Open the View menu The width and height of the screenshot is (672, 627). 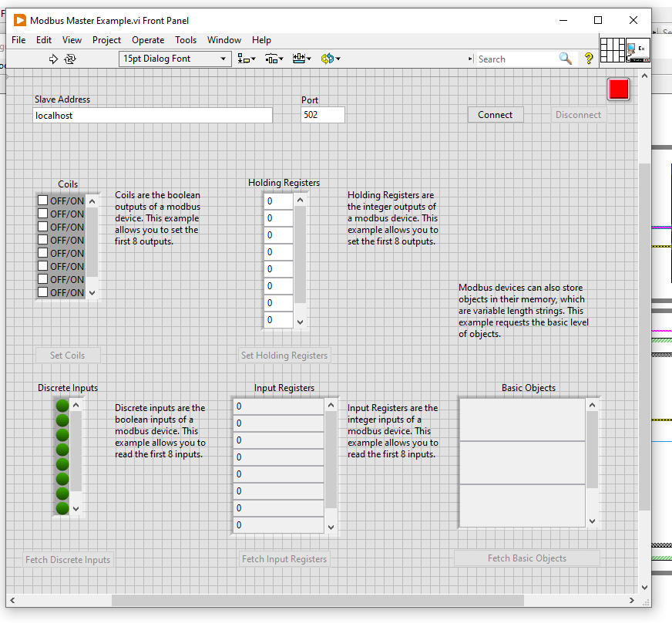tap(72, 40)
